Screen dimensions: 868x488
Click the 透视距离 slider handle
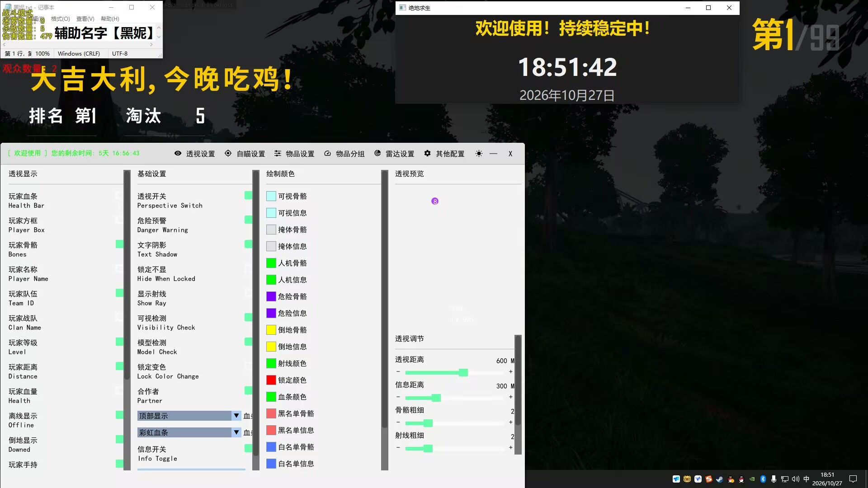pyautogui.click(x=463, y=372)
